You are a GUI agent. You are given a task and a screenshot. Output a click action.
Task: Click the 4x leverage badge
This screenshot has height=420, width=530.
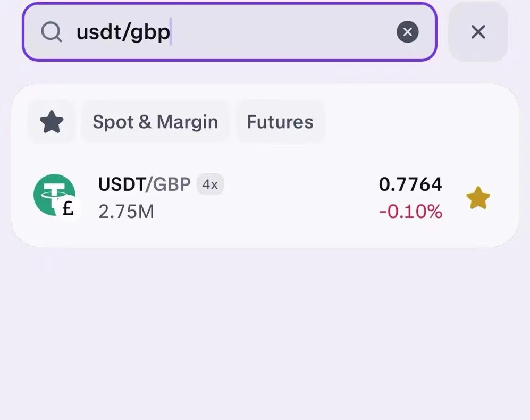210,184
